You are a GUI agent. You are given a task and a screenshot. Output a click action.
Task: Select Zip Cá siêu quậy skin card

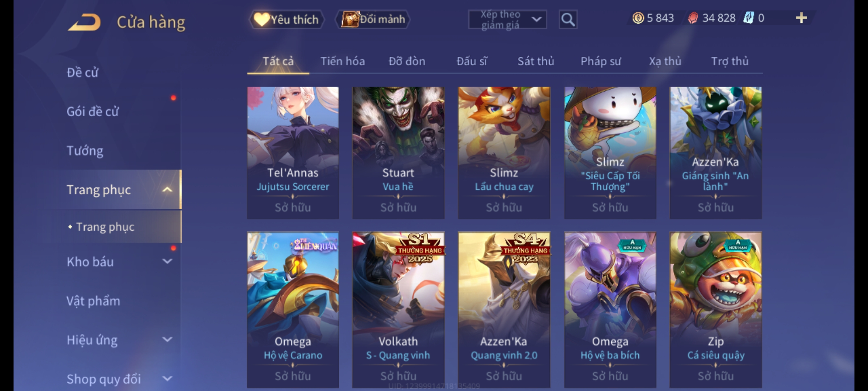tap(716, 310)
